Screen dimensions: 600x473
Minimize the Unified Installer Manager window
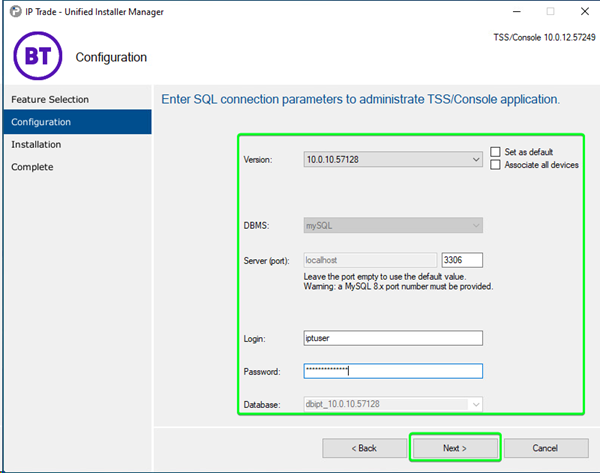(517, 11)
